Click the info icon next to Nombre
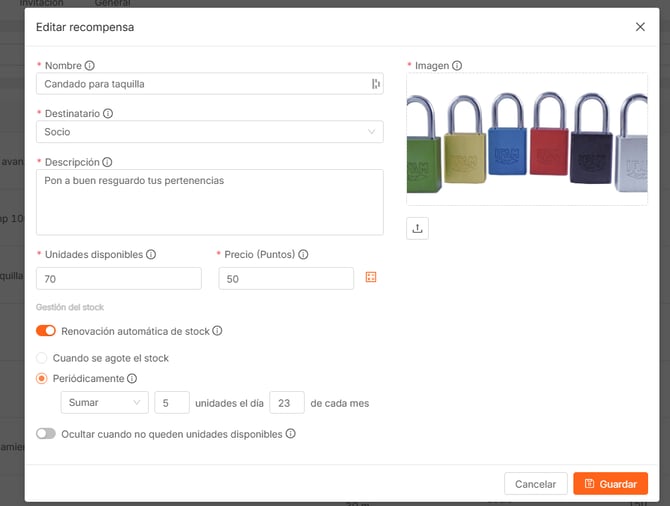Image resolution: width=670 pixels, height=506 pixels. [x=90, y=66]
